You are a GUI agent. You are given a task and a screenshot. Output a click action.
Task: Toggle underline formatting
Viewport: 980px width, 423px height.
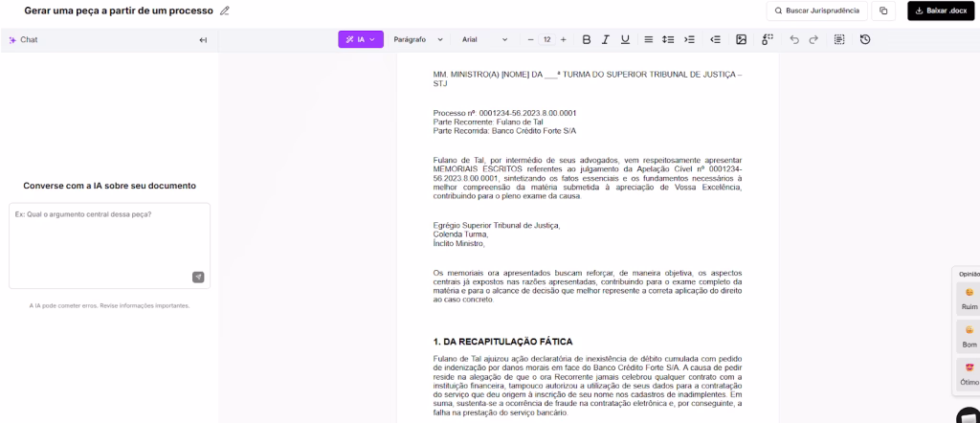tap(625, 39)
